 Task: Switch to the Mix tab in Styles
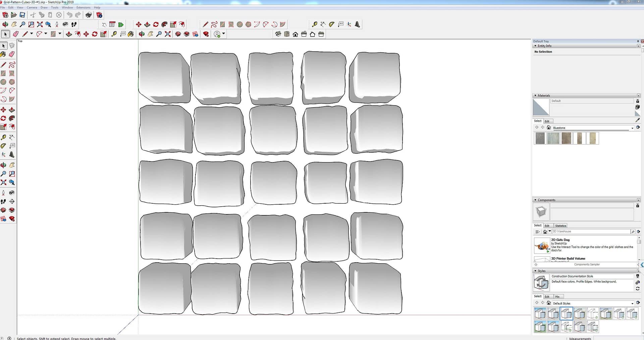(x=557, y=297)
